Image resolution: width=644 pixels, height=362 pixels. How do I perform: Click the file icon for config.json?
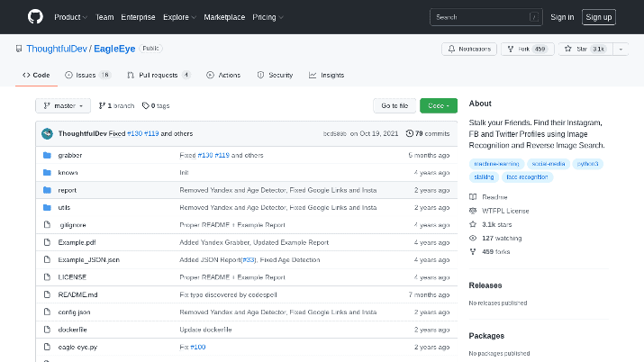click(x=47, y=312)
